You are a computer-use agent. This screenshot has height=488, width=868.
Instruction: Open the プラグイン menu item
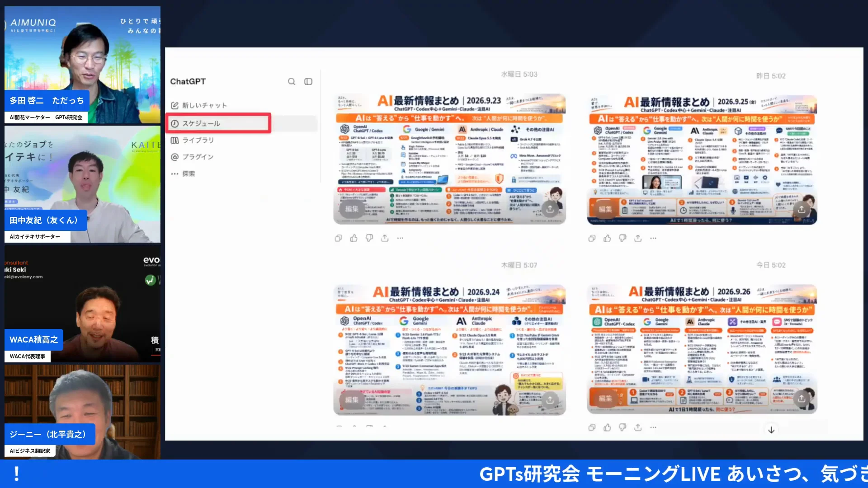pos(192,157)
